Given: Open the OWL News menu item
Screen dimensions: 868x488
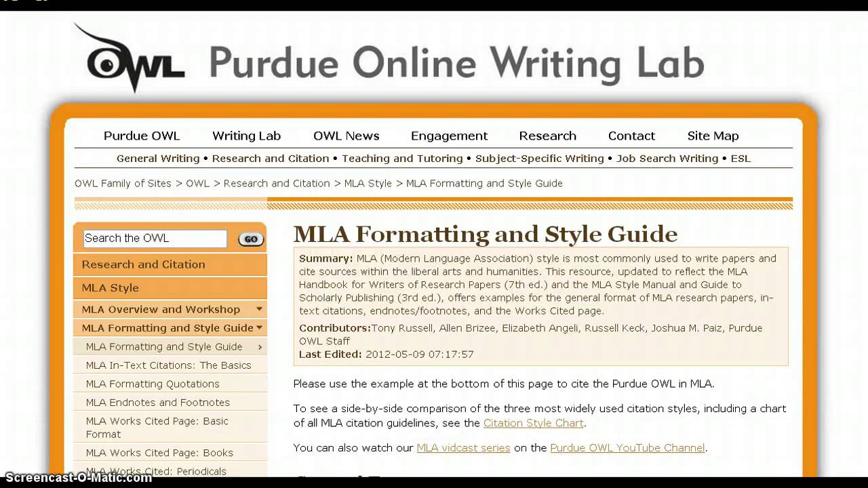Looking at the screenshot, I should click(x=346, y=136).
